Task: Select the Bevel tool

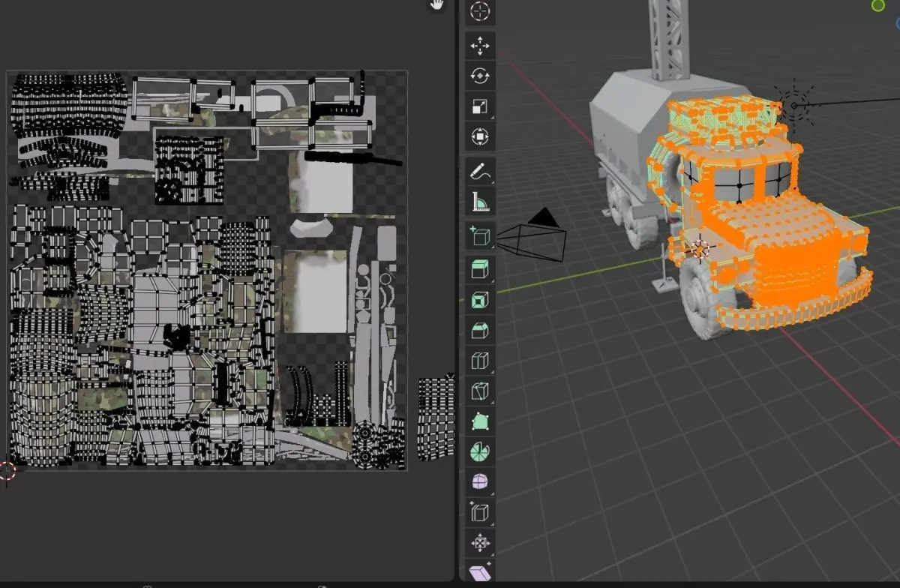Action: pyautogui.click(x=480, y=331)
